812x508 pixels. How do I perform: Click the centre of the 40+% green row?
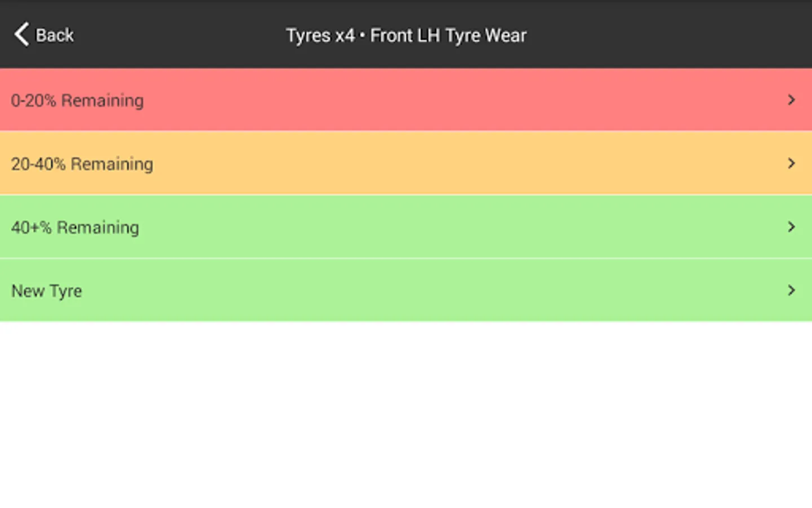pos(406,227)
